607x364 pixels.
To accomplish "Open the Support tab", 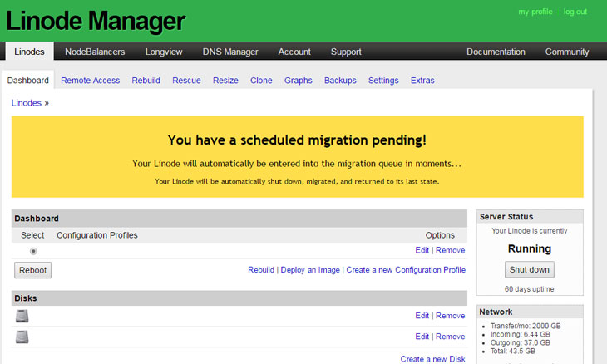I will point(346,52).
